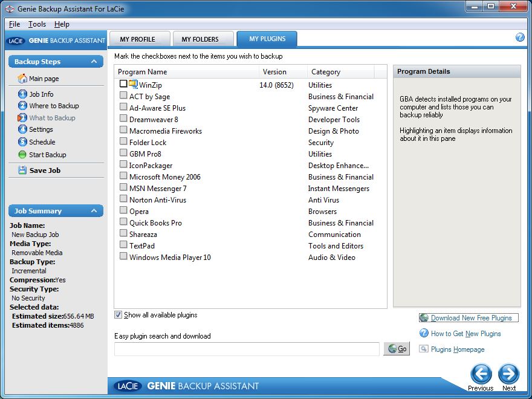The height and width of the screenshot is (399, 532).
Task: Click the Spyware Center category cell
Action: [x=333, y=108]
